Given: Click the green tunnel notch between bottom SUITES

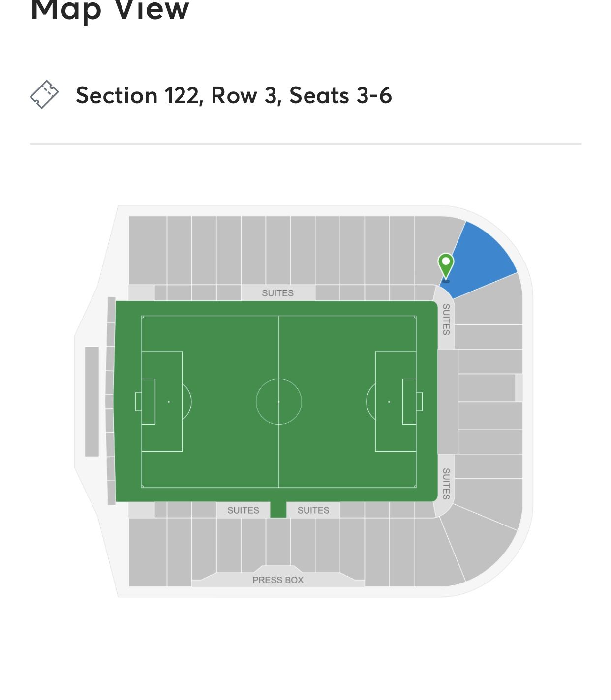Looking at the screenshot, I should point(278,510).
